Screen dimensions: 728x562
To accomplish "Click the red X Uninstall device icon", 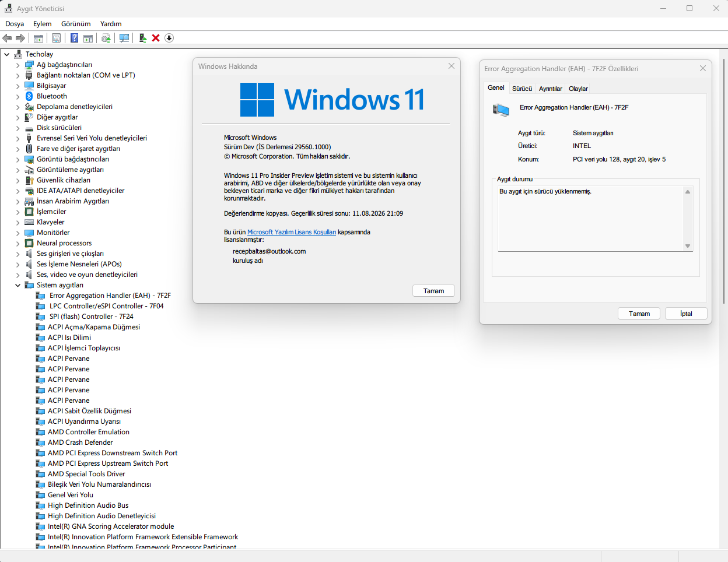I will coord(156,38).
